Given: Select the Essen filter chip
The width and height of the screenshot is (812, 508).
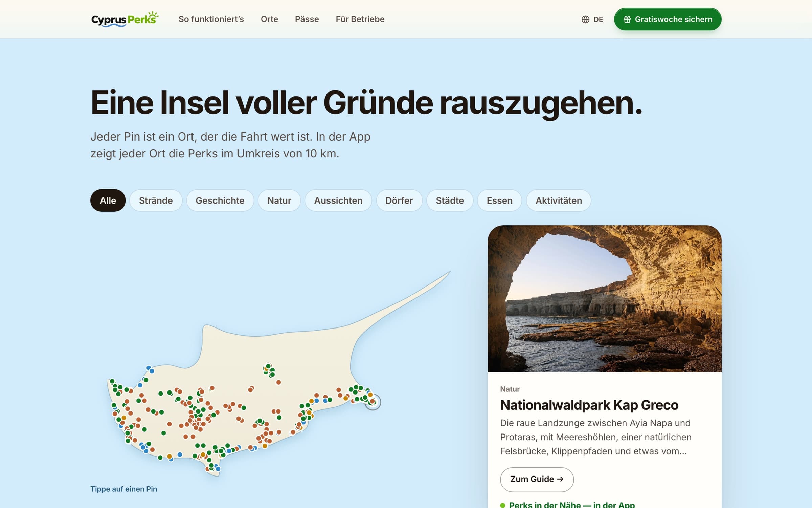Looking at the screenshot, I should click(x=499, y=200).
